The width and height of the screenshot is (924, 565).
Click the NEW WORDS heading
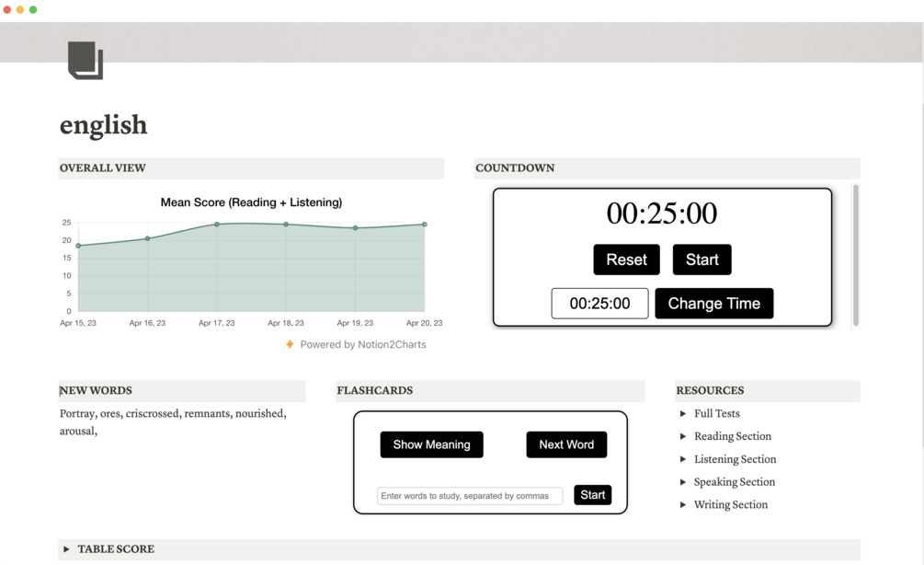(96, 390)
